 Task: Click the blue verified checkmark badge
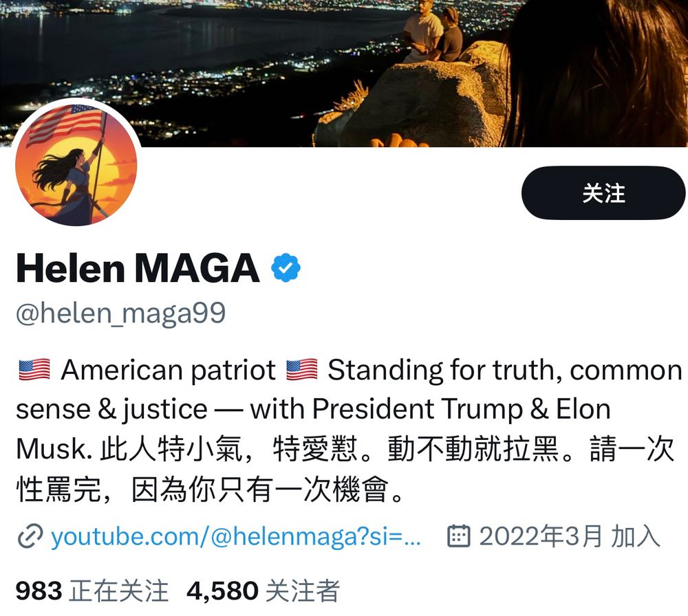[286, 267]
